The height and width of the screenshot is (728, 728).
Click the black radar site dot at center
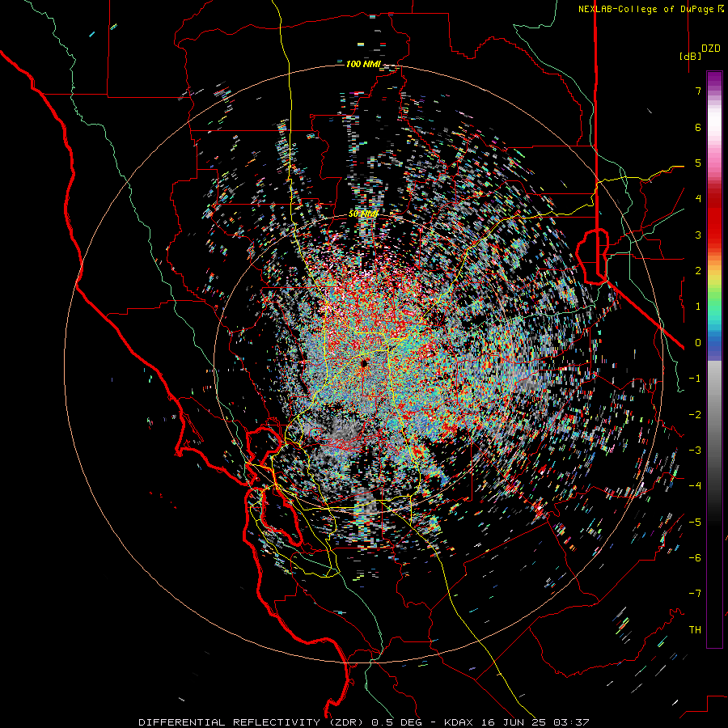point(364,363)
